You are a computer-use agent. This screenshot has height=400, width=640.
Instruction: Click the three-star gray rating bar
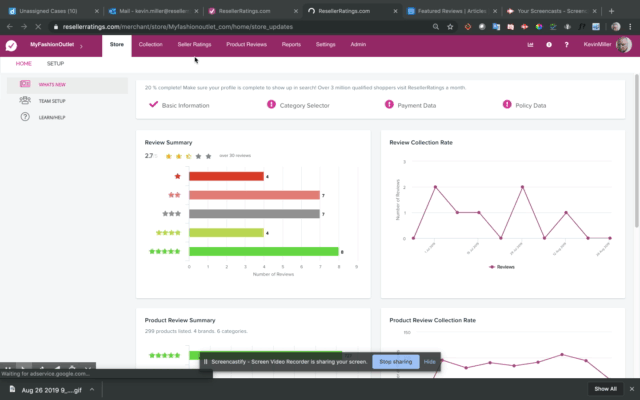click(x=254, y=213)
